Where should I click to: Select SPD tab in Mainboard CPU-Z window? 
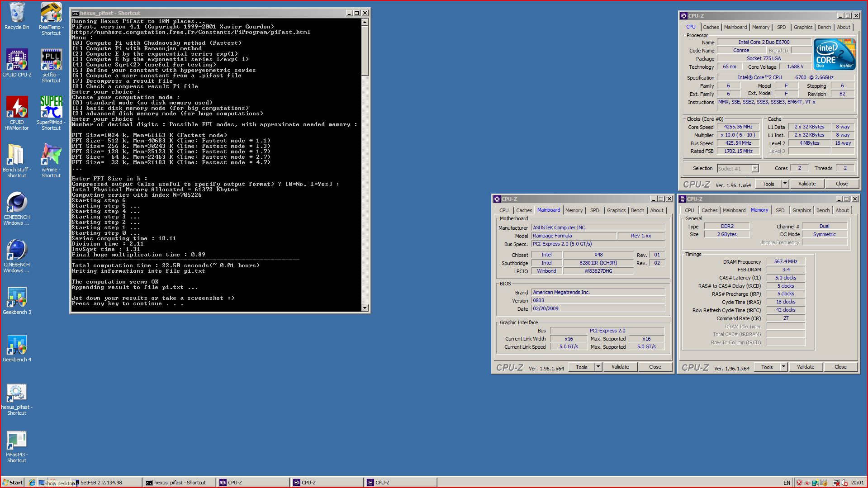[594, 210]
